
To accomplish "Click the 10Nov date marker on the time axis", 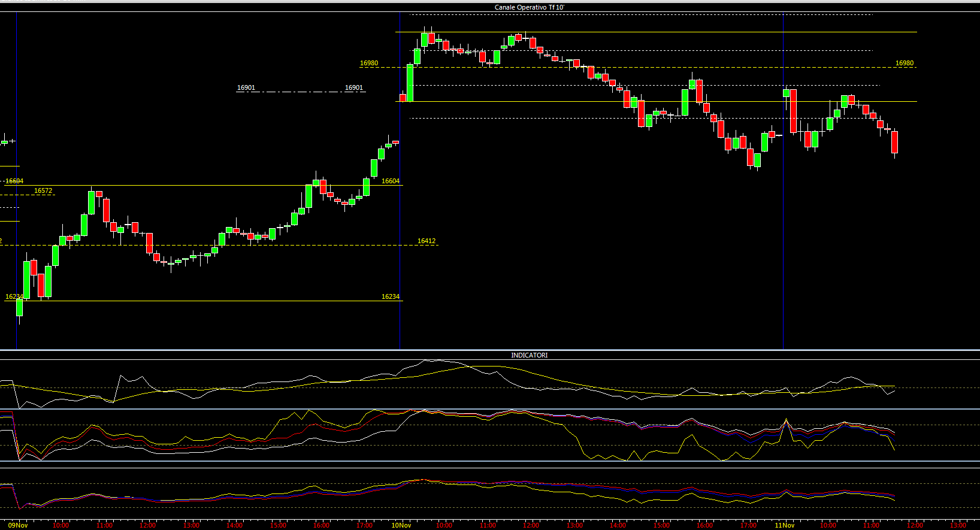I will pyautogui.click(x=401, y=525).
